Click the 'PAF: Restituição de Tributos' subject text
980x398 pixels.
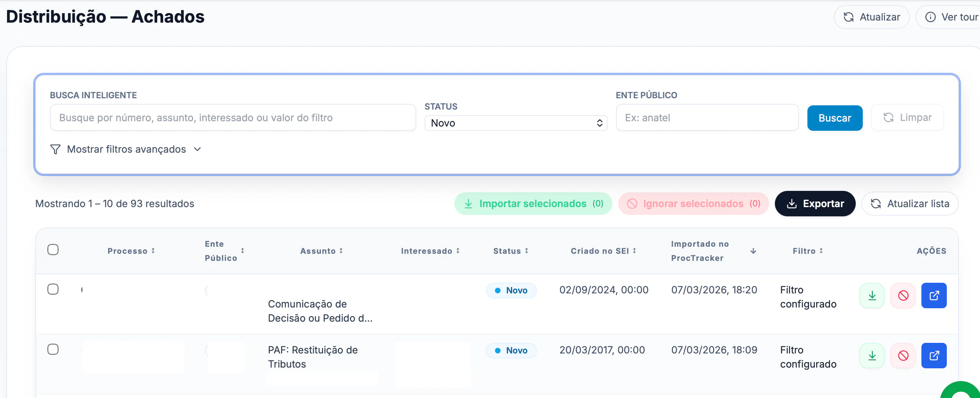pos(313,357)
